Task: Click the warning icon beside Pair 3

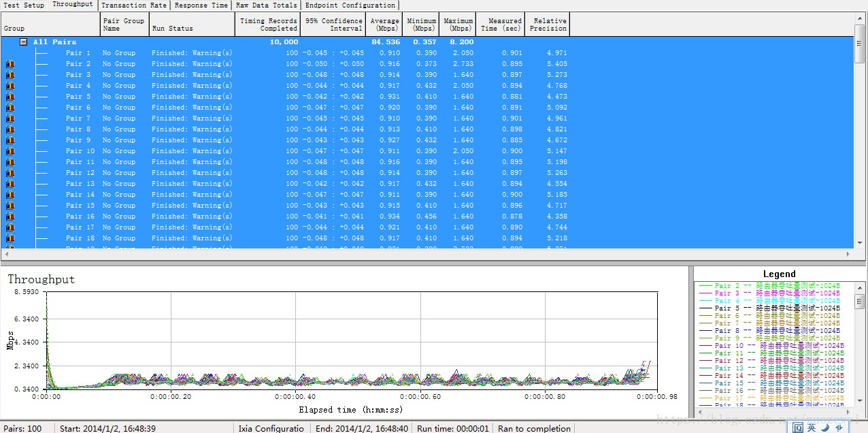Action: [x=10, y=75]
